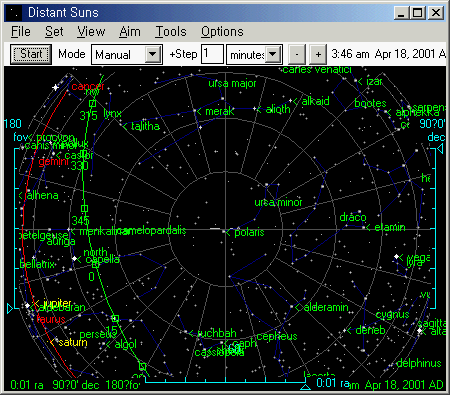This screenshot has height=395, width=450.
Task: Decrease time with the minus button
Action: (297, 54)
